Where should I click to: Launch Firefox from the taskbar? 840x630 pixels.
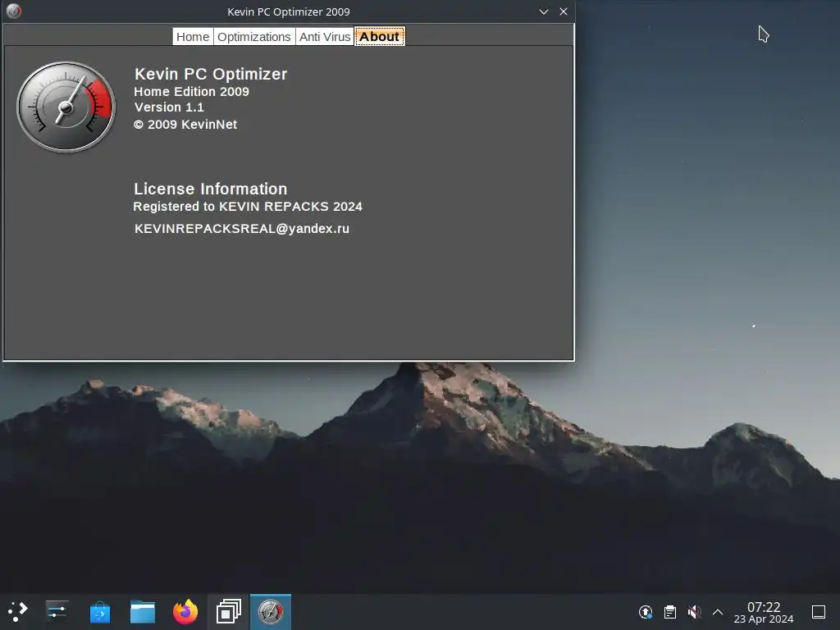pos(185,611)
